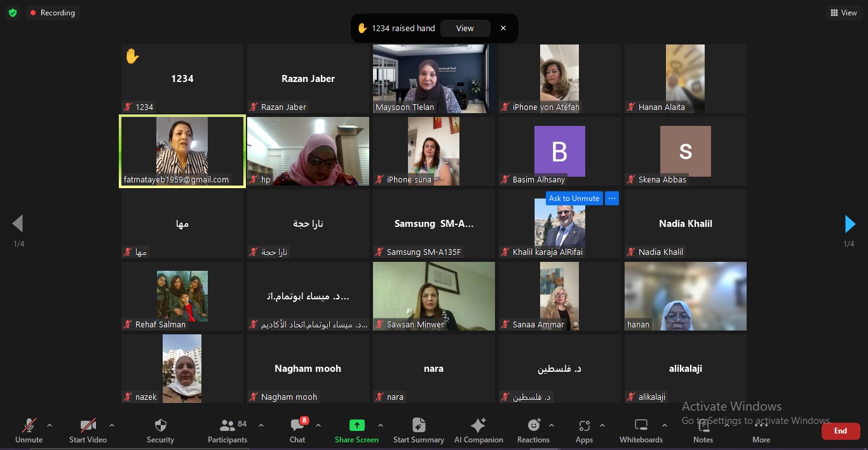Click the red End meeting button

(840, 431)
